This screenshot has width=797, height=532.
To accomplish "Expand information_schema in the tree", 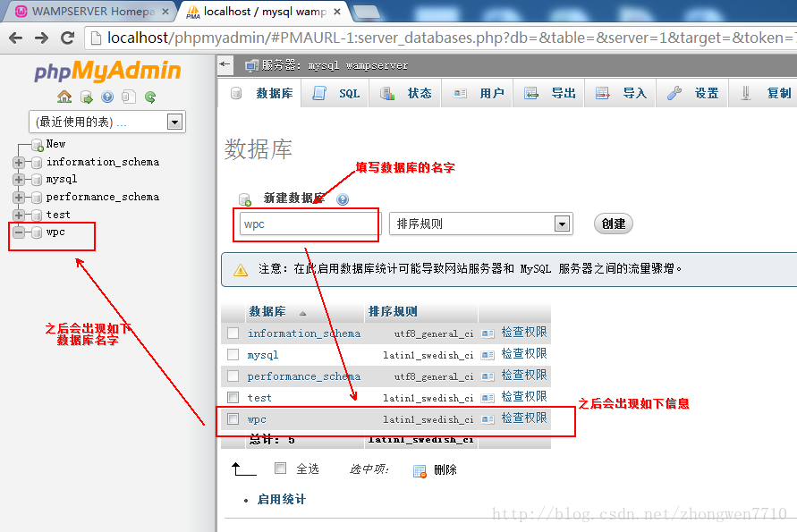I will point(19,163).
